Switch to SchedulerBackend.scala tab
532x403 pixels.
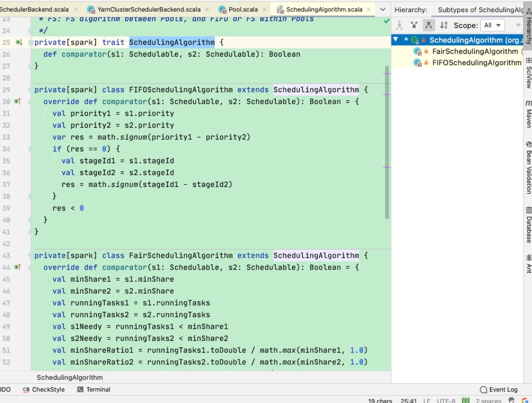34,9
